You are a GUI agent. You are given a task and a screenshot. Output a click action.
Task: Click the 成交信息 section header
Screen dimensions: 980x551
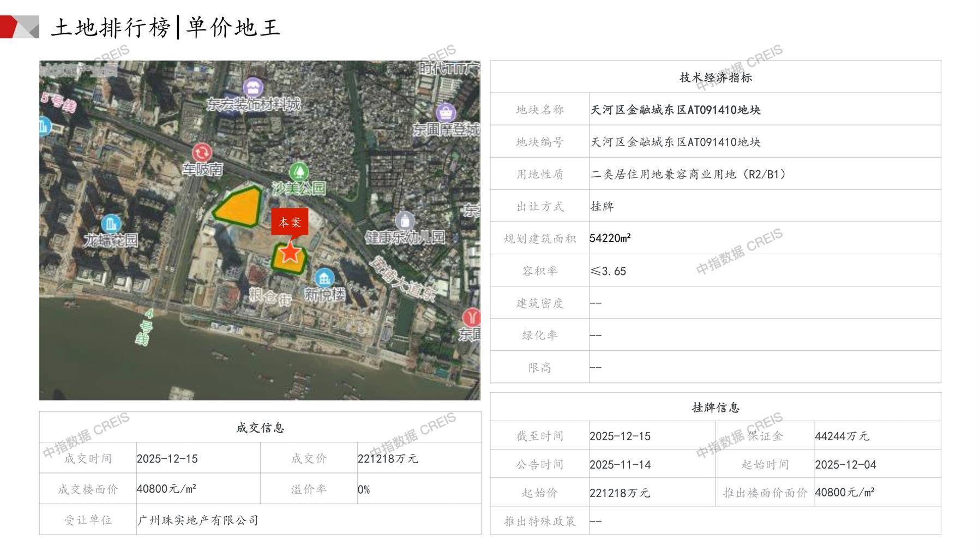click(x=260, y=428)
